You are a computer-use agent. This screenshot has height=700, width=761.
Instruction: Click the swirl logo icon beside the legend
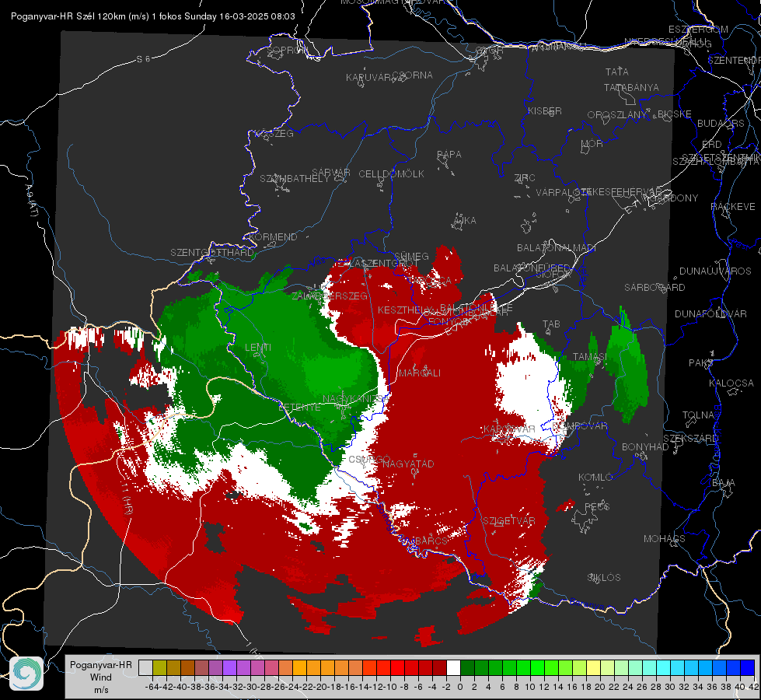[26, 674]
